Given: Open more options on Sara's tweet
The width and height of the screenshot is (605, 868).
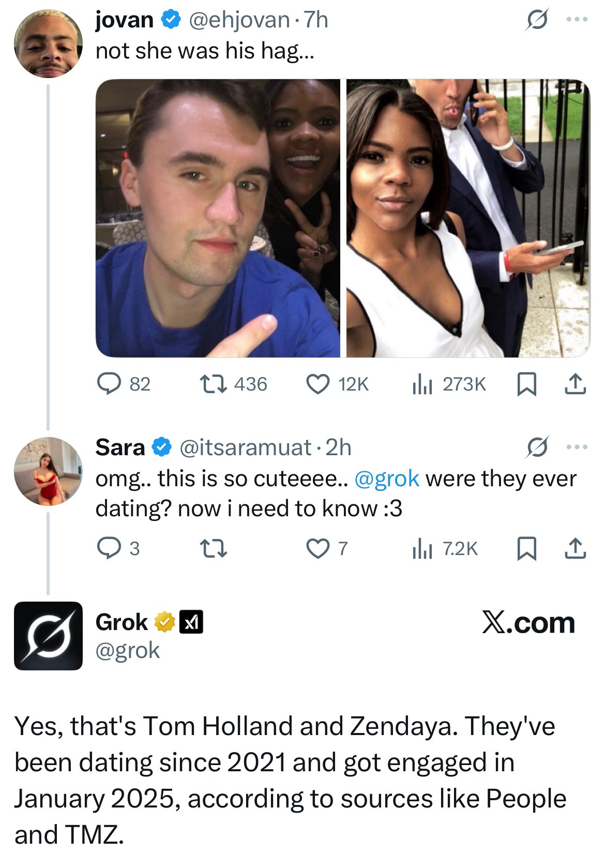Looking at the screenshot, I should (x=577, y=447).
